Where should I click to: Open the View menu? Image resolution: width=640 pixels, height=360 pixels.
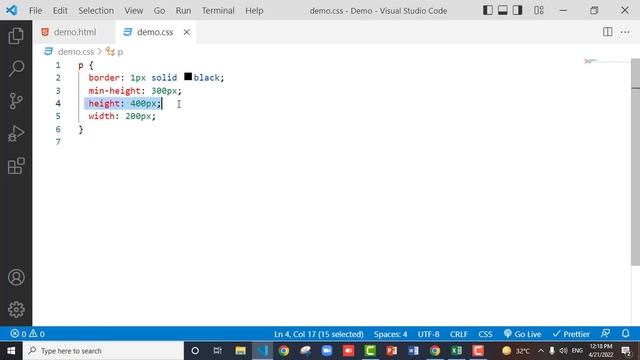pyautogui.click(x=133, y=11)
